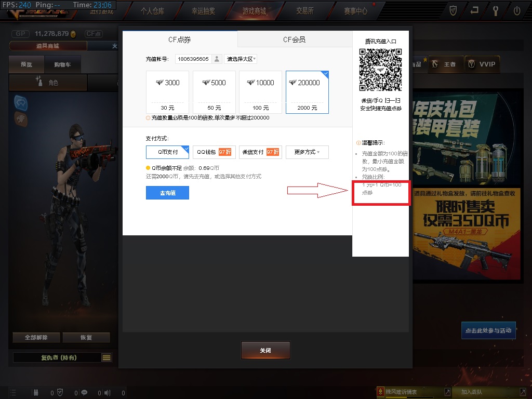Image resolution: width=532 pixels, height=399 pixels.
Task: Open 游戏商城 from the top navigation
Action: coord(255,11)
